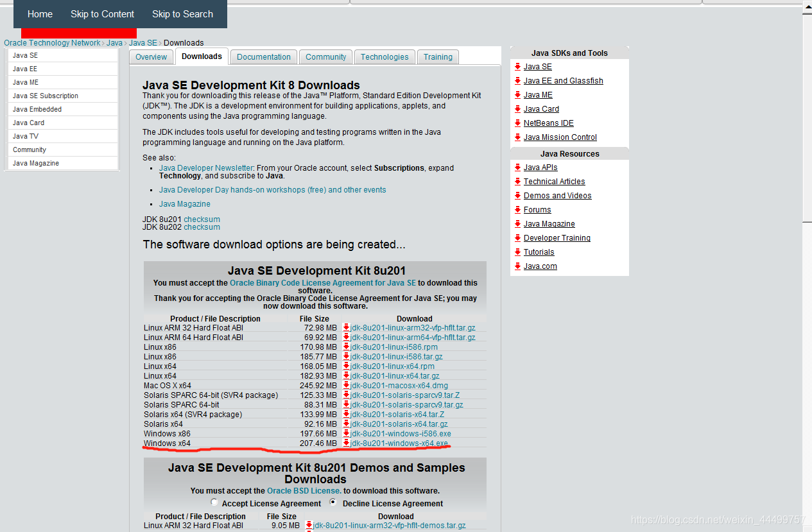Go to Home in top bar
This screenshot has height=532, width=812.
40,14
